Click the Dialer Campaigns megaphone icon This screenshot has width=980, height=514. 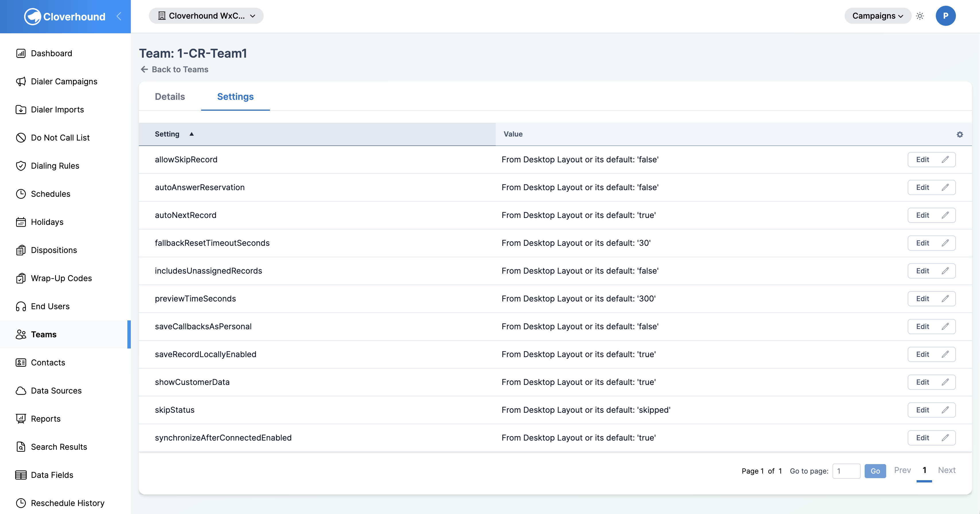[21, 81]
